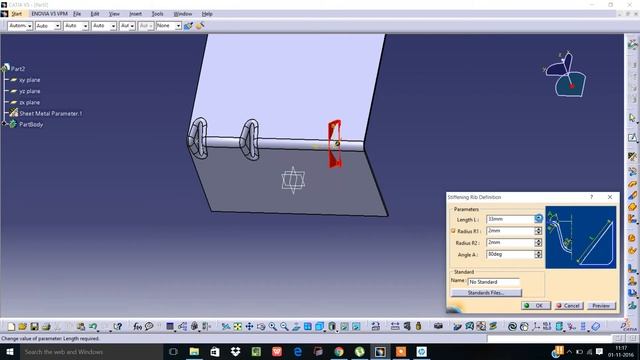Image resolution: width=640 pixels, height=360 pixels.
Task: Click the Swap Visible Space icon
Action: point(356,327)
